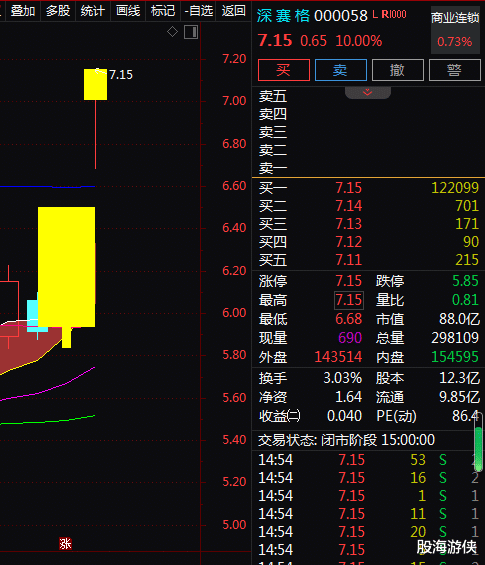Open the 标记 mark menu
This screenshot has width=485, height=565.
point(163,11)
